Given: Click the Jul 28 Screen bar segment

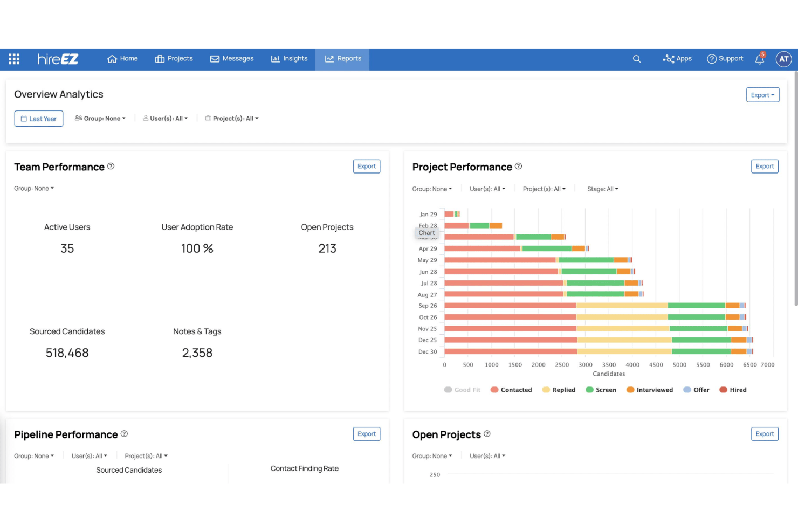Looking at the screenshot, I should click(595, 283).
